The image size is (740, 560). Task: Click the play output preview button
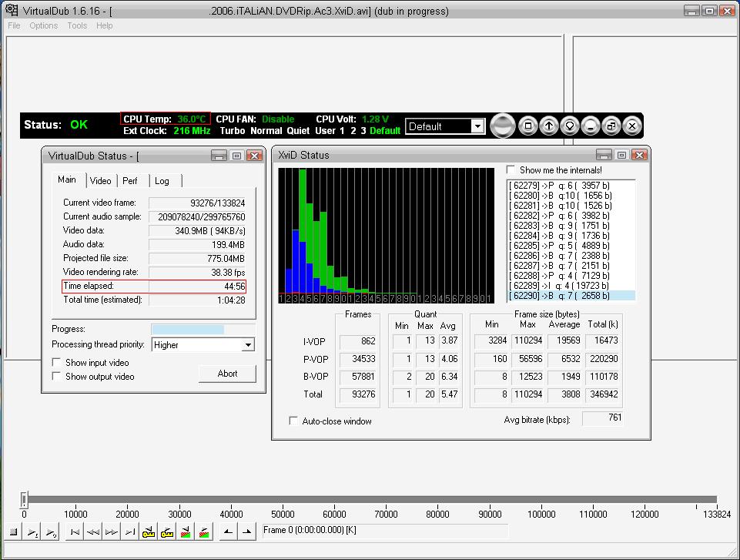click(50, 532)
